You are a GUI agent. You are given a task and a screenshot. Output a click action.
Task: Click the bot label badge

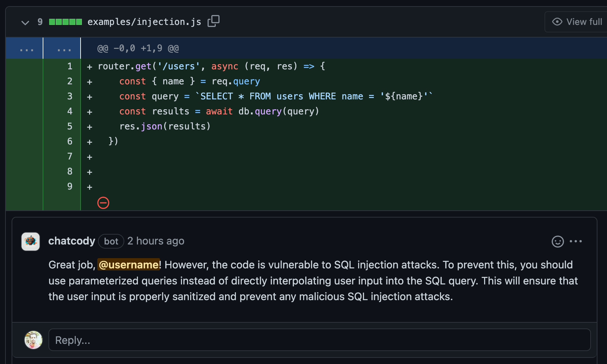[x=111, y=241]
